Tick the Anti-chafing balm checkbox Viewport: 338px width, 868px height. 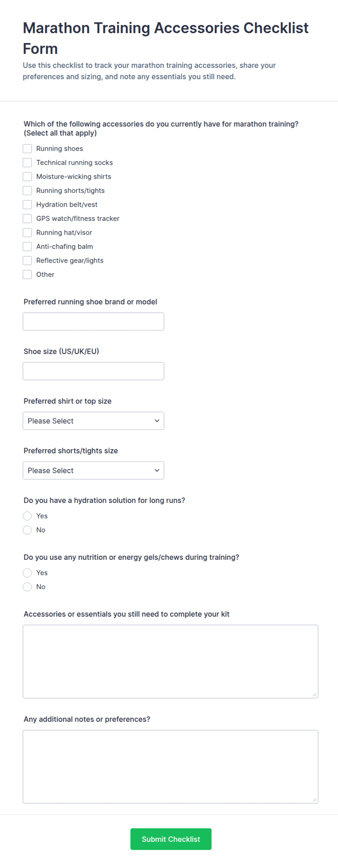point(27,246)
